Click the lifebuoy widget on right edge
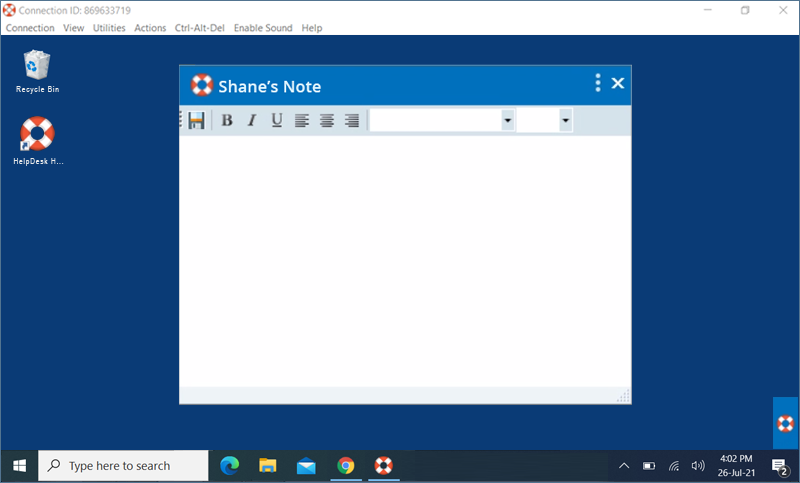This screenshot has height=483, width=800. pos(786,423)
